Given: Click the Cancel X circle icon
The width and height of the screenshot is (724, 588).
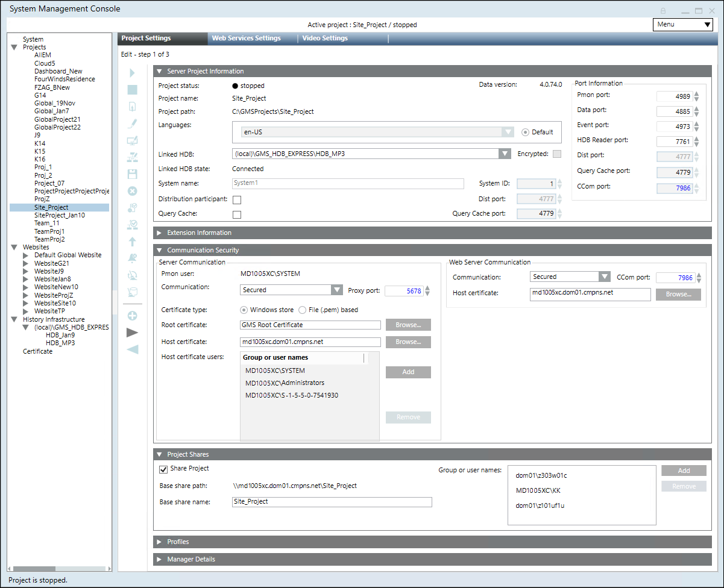Looking at the screenshot, I should pos(133,191).
